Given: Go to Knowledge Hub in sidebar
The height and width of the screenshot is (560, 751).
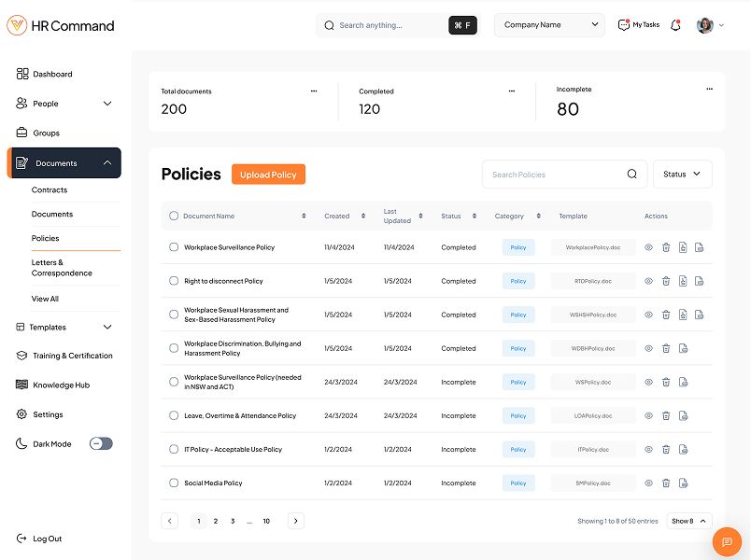Looking at the screenshot, I should (x=61, y=385).
